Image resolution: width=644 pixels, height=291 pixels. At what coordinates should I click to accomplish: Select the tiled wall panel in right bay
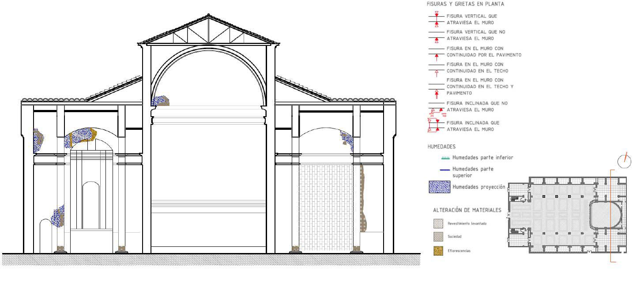tap(326, 205)
